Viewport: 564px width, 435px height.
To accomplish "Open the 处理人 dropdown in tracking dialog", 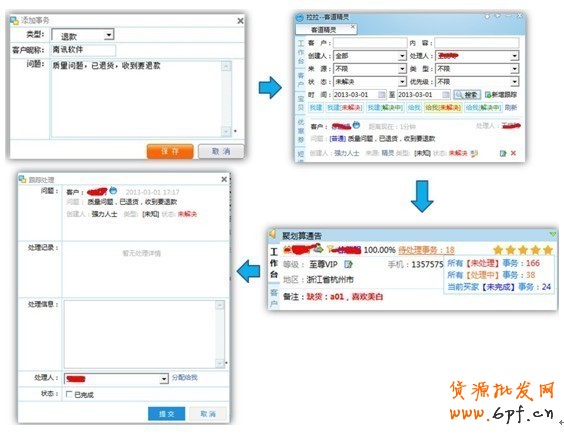I will pos(116,379).
